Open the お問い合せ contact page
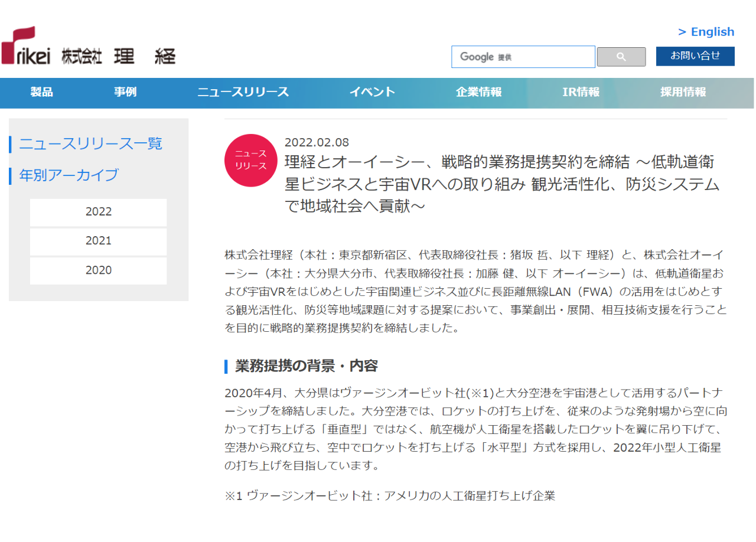The width and height of the screenshot is (756, 542). pos(695,56)
